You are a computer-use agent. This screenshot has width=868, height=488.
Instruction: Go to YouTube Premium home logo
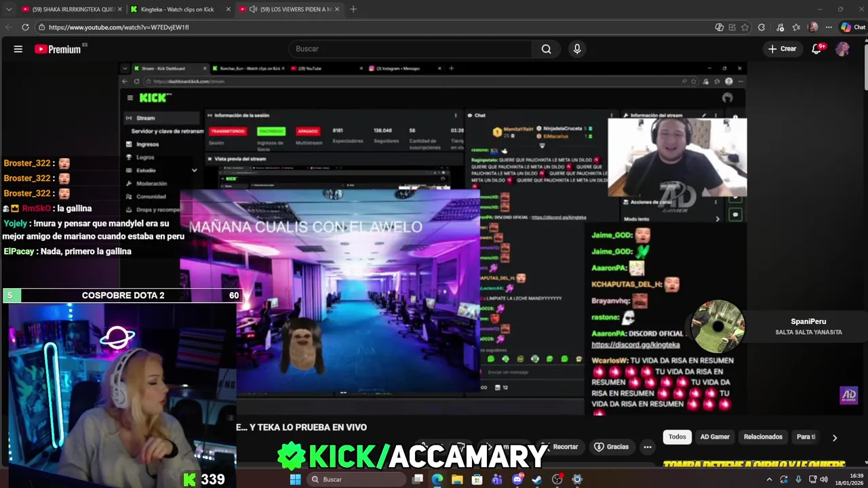coord(58,49)
